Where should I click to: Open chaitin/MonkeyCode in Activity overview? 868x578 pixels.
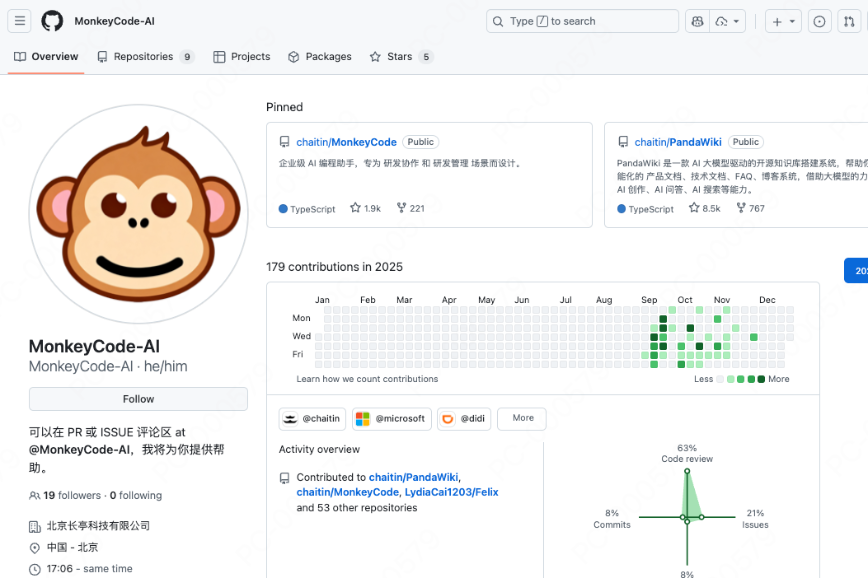[x=348, y=492]
